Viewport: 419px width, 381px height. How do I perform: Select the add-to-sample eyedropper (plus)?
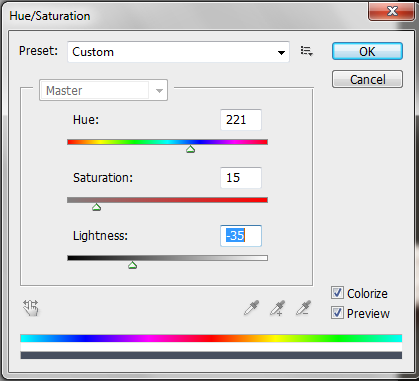point(277,308)
